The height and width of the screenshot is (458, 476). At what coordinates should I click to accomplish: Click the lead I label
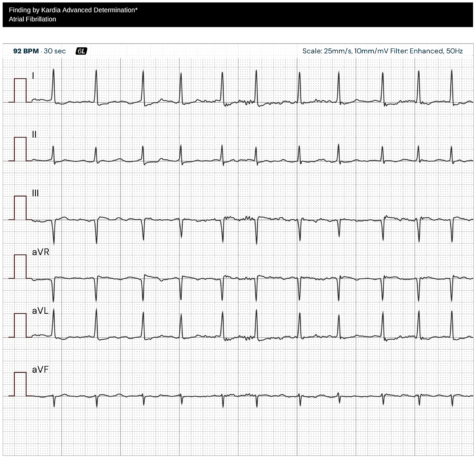click(x=33, y=76)
